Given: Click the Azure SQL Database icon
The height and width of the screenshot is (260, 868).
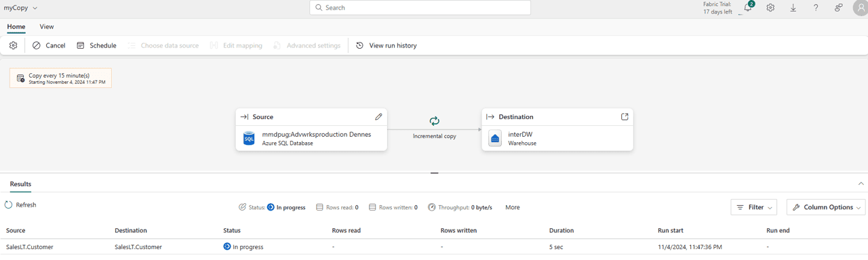Looking at the screenshot, I should [249, 138].
